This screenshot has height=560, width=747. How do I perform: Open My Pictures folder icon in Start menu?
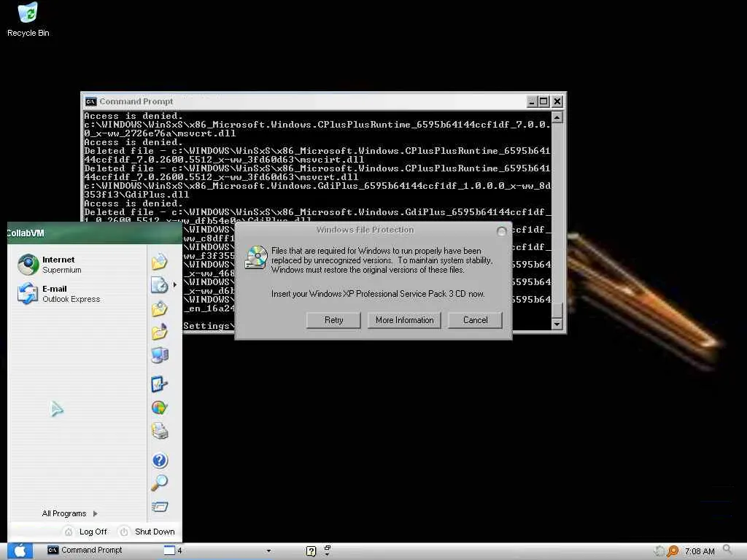tap(159, 308)
